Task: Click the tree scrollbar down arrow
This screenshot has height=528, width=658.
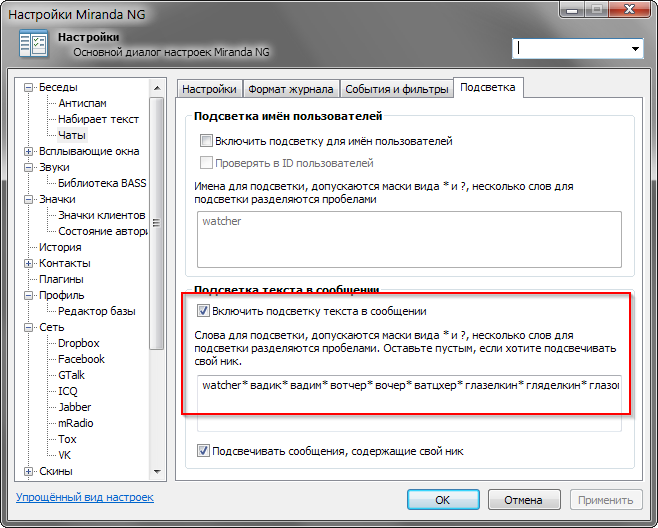Action: [x=157, y=471]
